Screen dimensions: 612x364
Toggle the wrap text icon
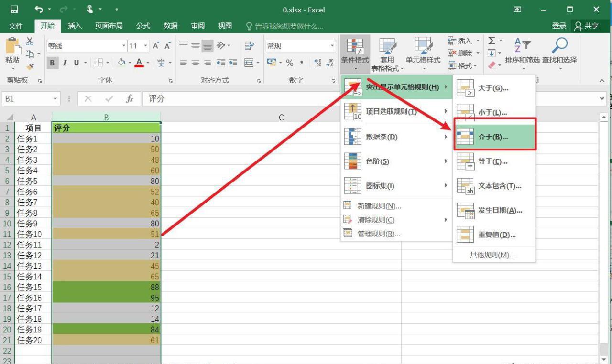(x=249, y=46)
